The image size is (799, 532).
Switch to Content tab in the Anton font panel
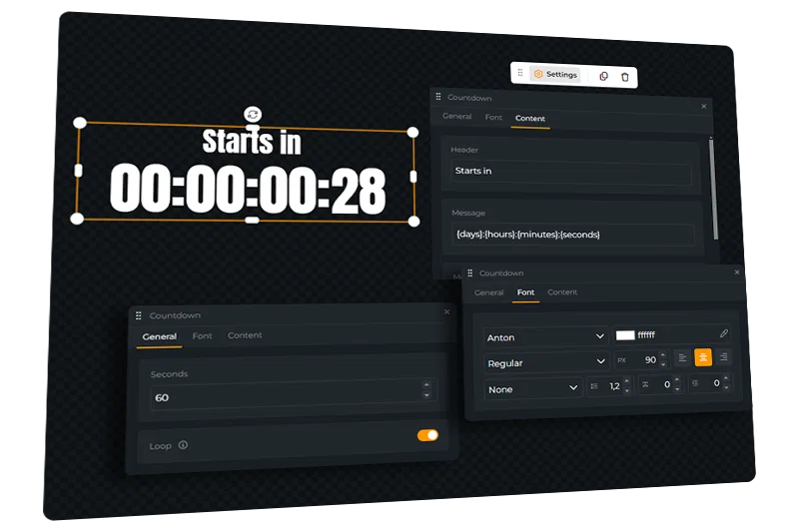coord(562,291)
